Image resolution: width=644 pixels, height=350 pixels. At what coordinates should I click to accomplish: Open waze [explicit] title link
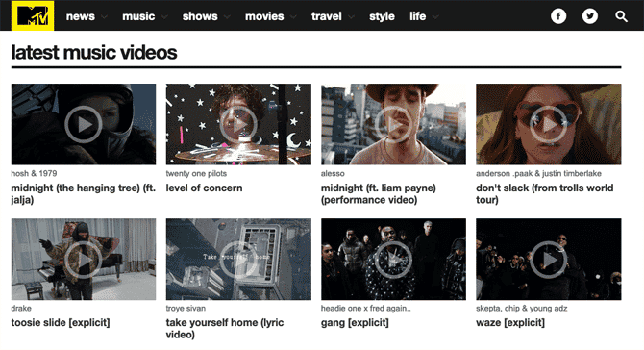coord(510,323)
